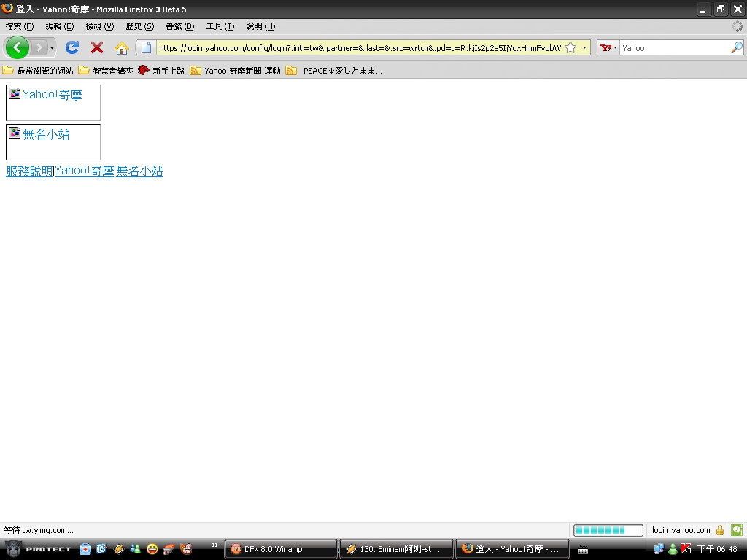Screen dimensions: 747x560
Task: Go to home page via house icon
Action: 122,48
